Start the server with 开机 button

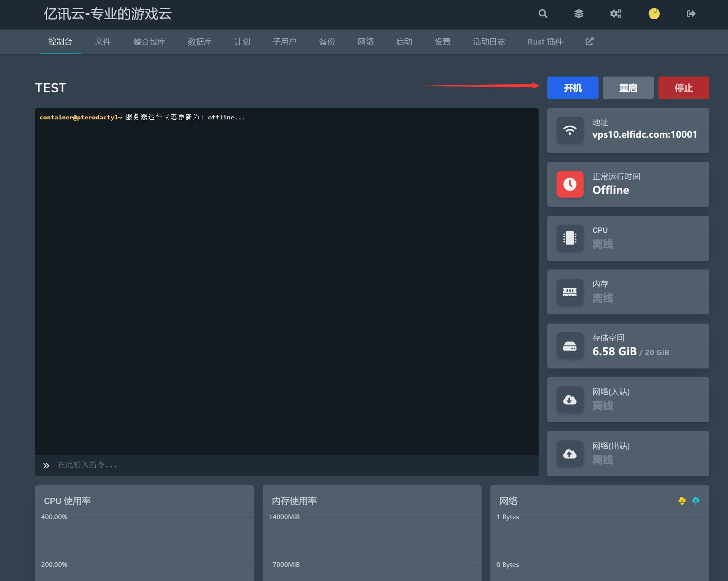(x=573, y=88)
